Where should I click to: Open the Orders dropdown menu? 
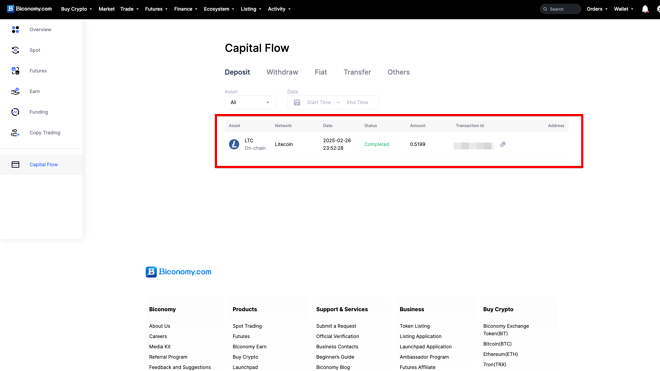[597, 9]
